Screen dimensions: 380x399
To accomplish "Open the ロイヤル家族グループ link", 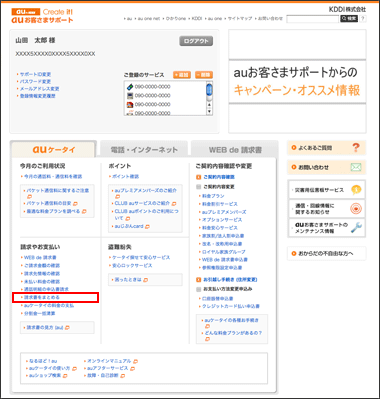I will click(224, 252).
